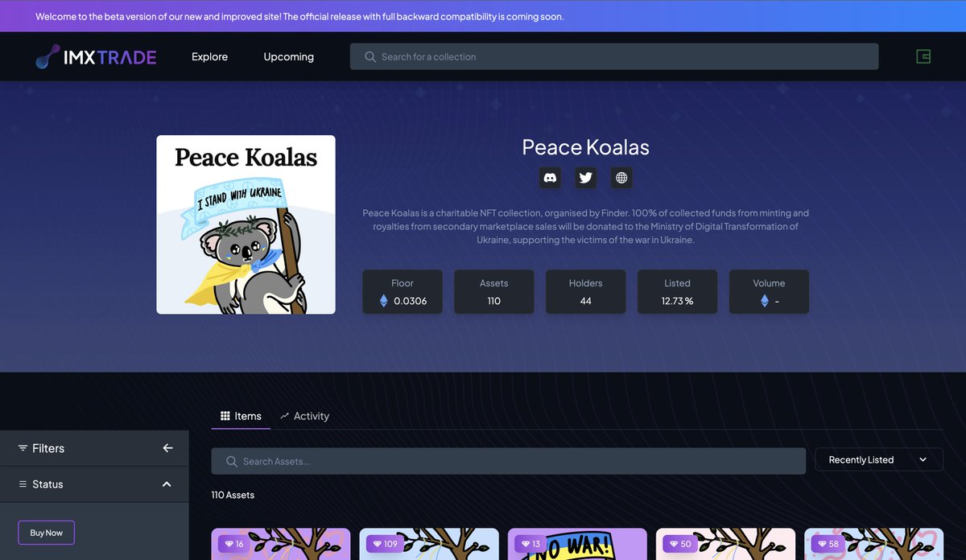966x560 pixels.
Task: Click the Search Assets magnifier icon
Action: 232,461
